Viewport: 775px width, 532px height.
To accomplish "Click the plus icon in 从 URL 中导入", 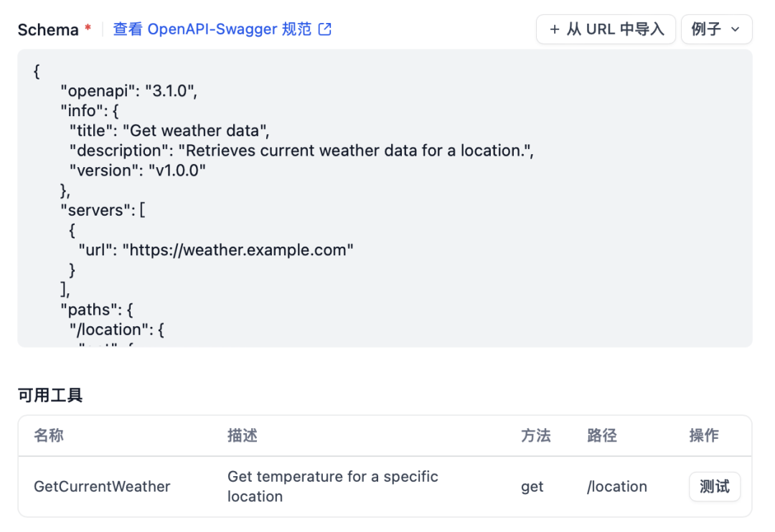I will [555, 29].
